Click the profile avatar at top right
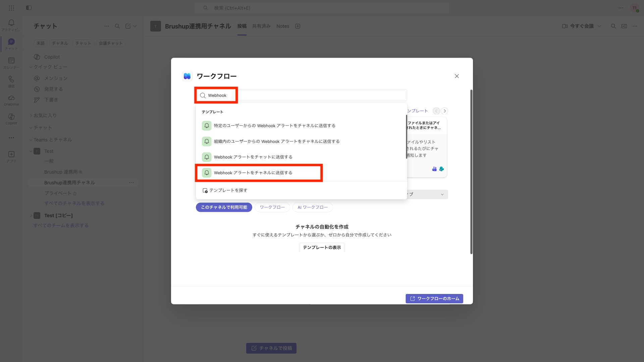 pyautogui.click(x=635, y=8)
